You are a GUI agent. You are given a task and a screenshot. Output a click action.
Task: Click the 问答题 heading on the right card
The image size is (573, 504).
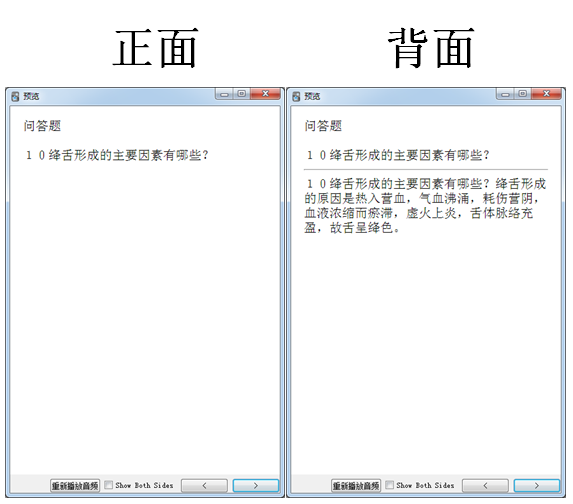tap(323, 126)
